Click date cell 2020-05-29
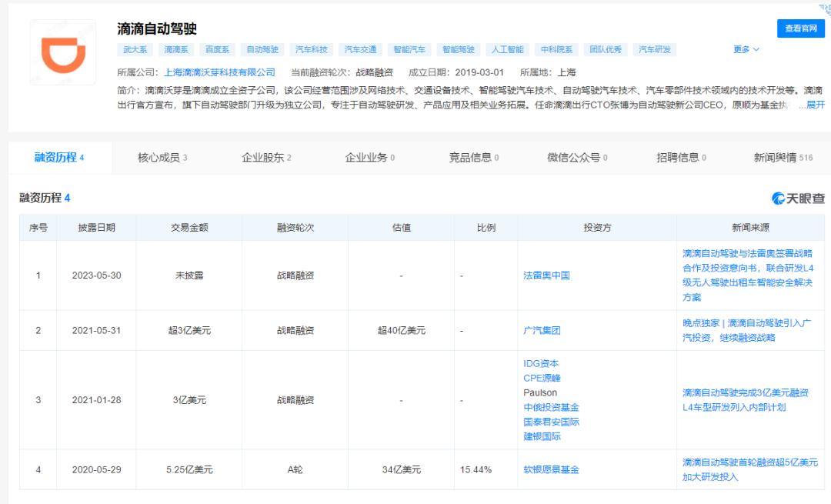The height and width of the screenshot is (504, 831). [x=96, y=469]
